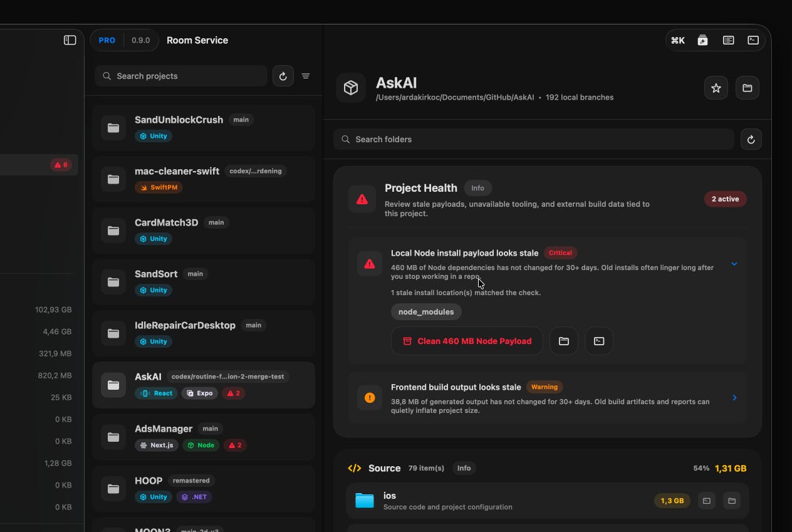Click the 102,93 GB size value in sidebar
This screenshot has height=532, width=792.
(53, 310)
